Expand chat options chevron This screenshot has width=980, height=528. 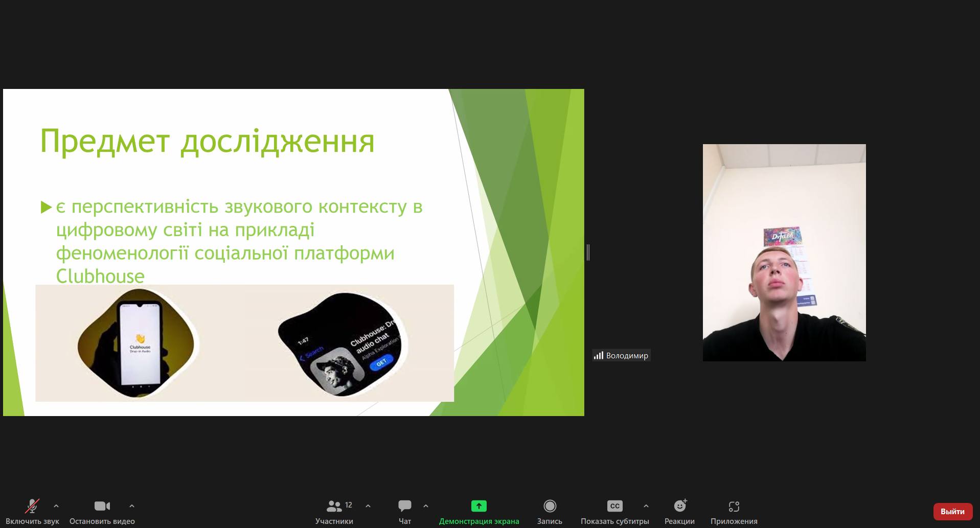click(426, 506)
